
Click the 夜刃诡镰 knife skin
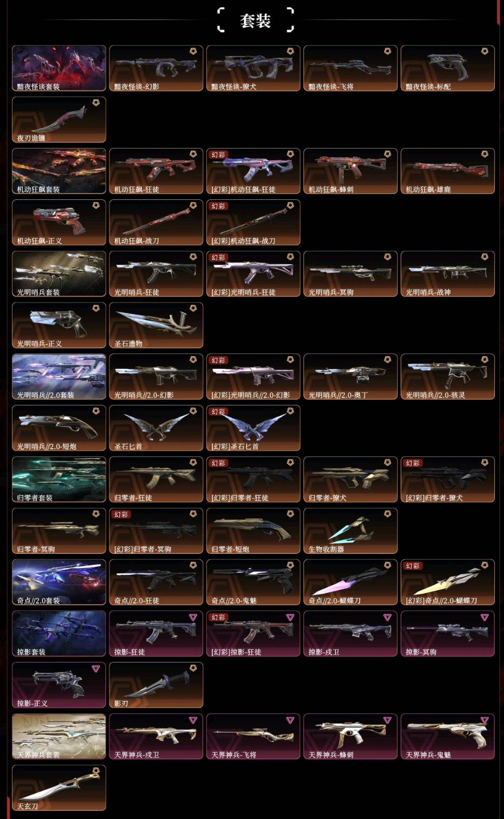pyautogui.click(x=59, y=120)
